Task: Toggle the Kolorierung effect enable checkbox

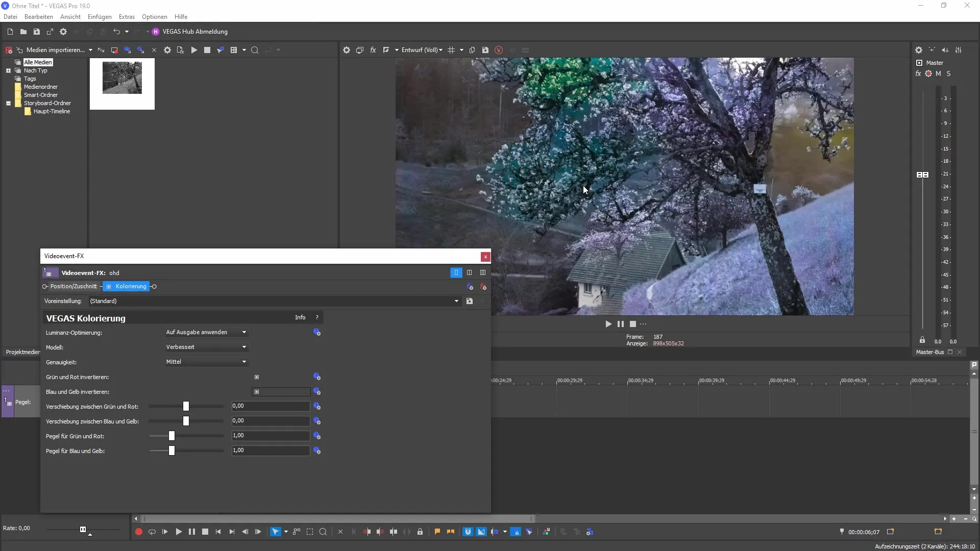Action: click(109, 287)
